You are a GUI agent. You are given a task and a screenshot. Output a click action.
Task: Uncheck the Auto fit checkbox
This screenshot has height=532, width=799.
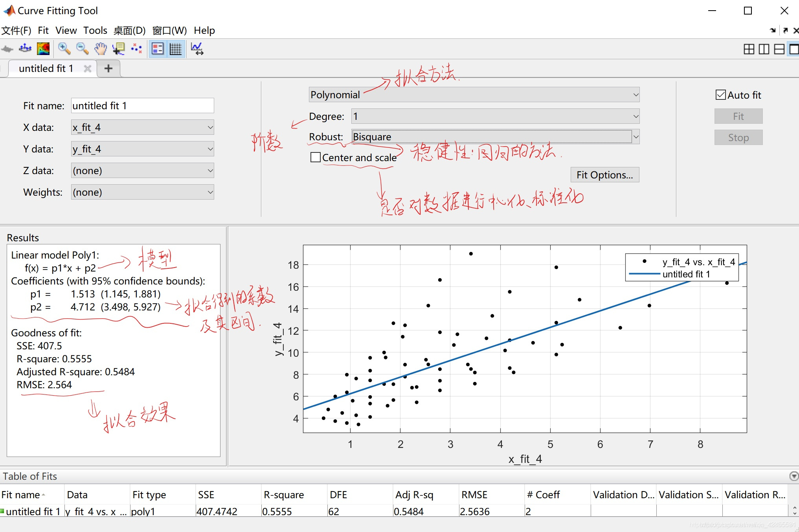pos(720,95)
